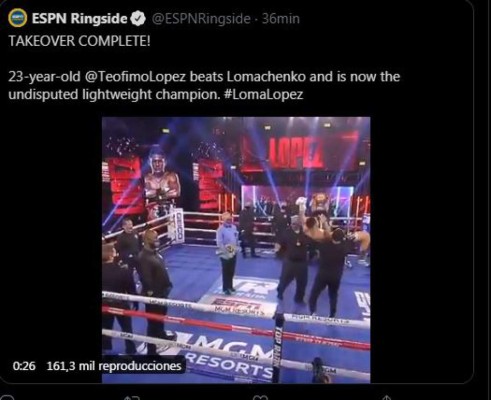Viewport: 491px width, 400px height.
Task: Open the ESPN Ringside display name link
Action: click(79, 19)
